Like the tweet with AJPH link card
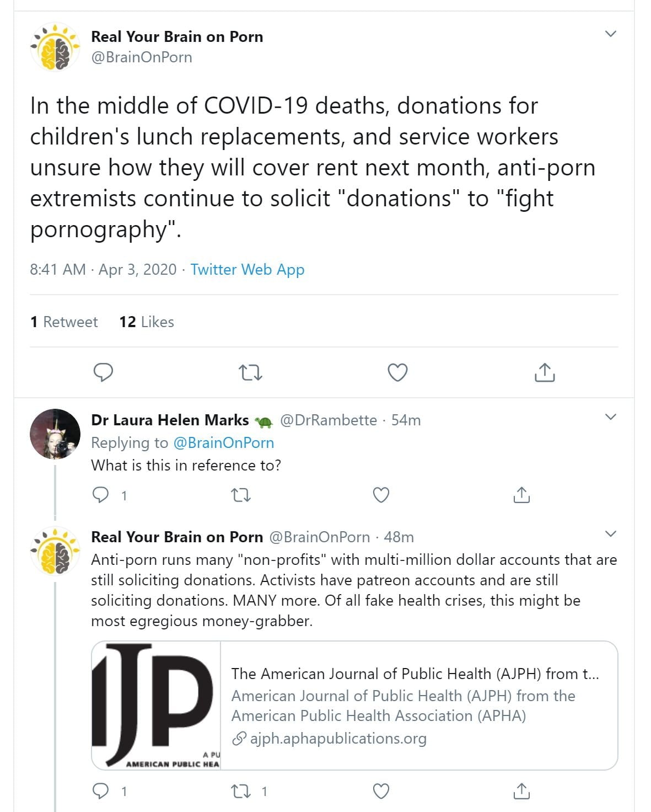Viewport: 651px width, 812px height. coord(381,792)
